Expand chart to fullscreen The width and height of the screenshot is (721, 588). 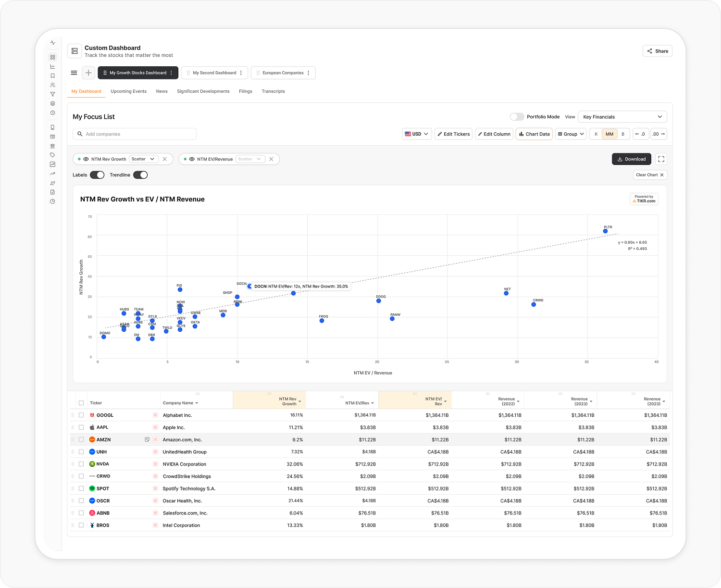661,159
